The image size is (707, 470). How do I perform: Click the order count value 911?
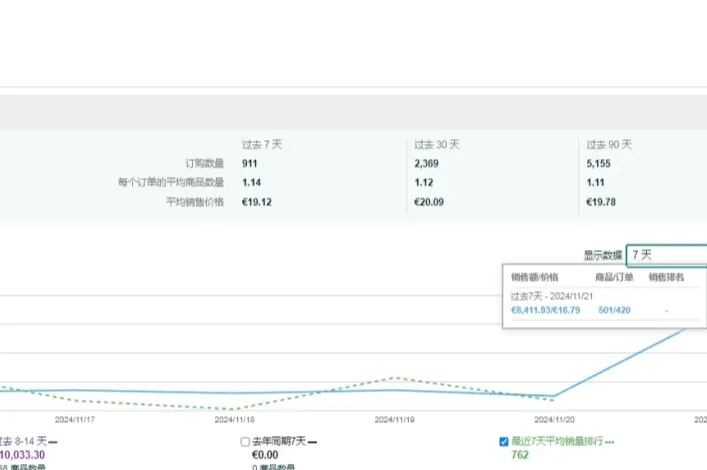(x=249, y=164)
